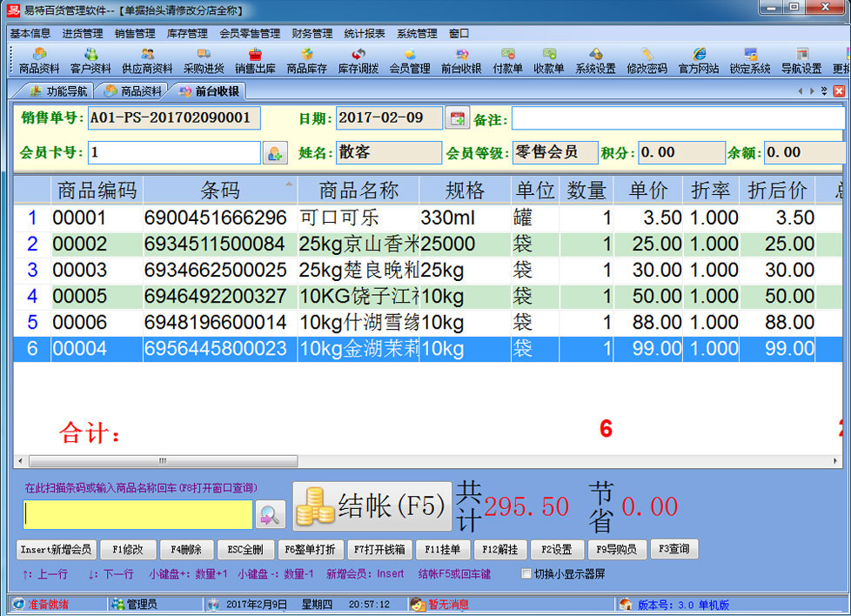Click the F4删除 button
The width and height of the screenshot is (851, 616).
coord(186,550)
